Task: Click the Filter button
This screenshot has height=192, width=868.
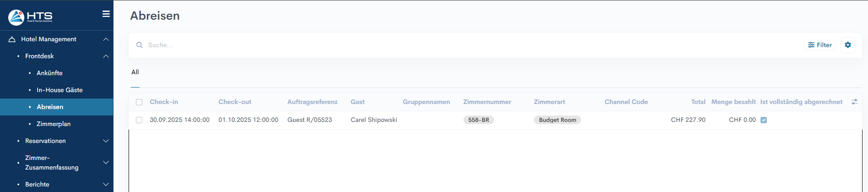Action: point(819,45)
